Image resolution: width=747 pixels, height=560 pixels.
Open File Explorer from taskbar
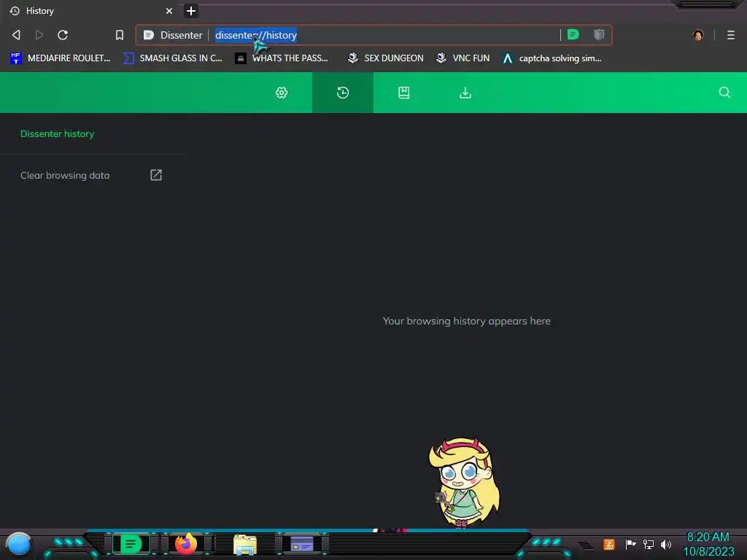click(245, 545)
